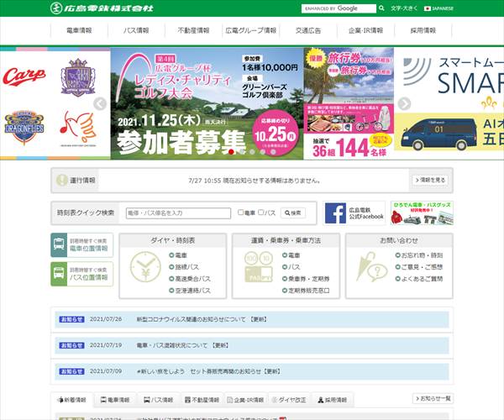Open ひろでん電車・バスグッズ goods banner
Viewport: 504px width, 420px height.
[422, 213]
